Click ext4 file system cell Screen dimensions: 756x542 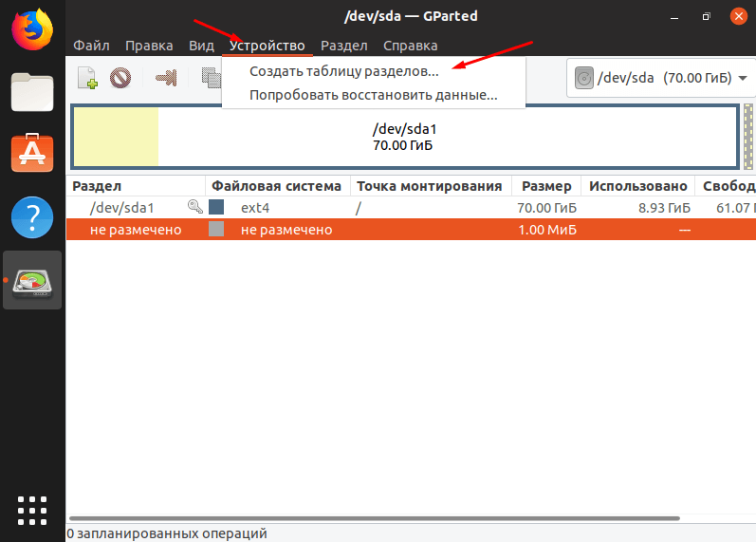[255, 208]
